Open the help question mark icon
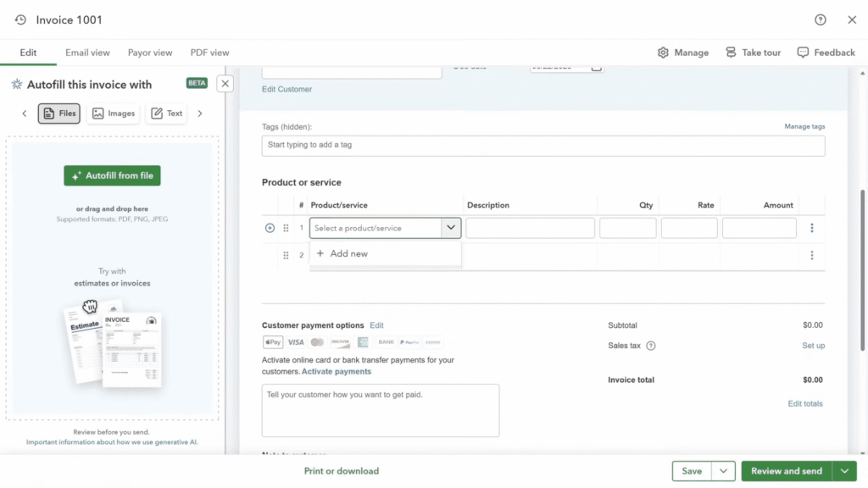868x488 pixels. point(820,19)
